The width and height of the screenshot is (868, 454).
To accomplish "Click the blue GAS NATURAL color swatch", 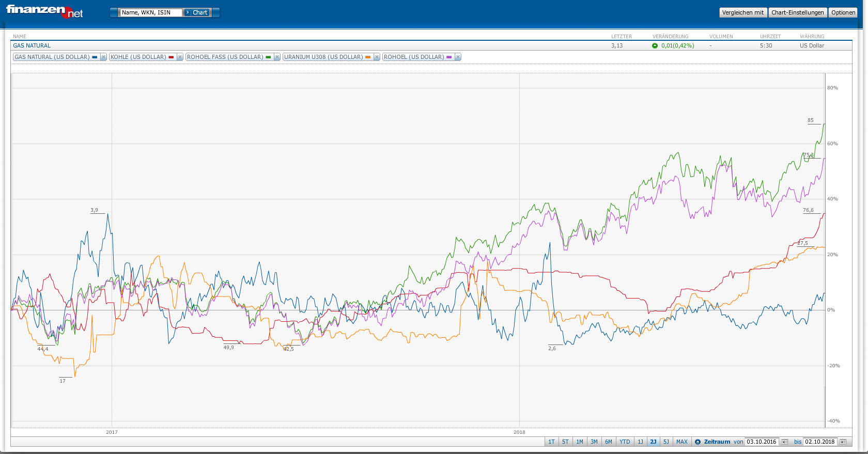I will pyautogui.click(x=95, y=57).
